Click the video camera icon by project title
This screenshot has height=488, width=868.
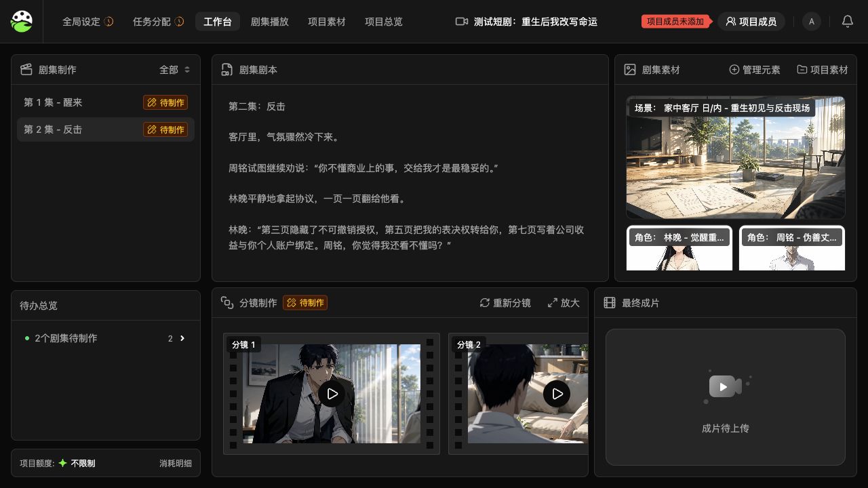click(462, 22)
